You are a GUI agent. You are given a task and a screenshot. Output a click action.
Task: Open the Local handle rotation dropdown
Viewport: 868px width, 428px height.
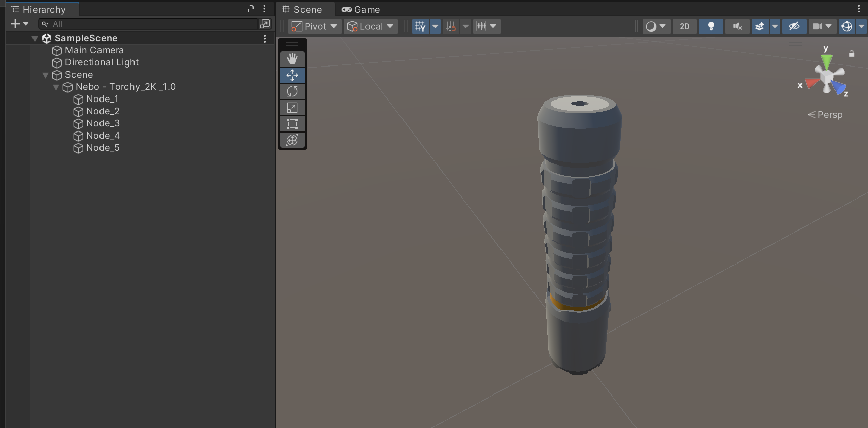click(x=370, y=26)
